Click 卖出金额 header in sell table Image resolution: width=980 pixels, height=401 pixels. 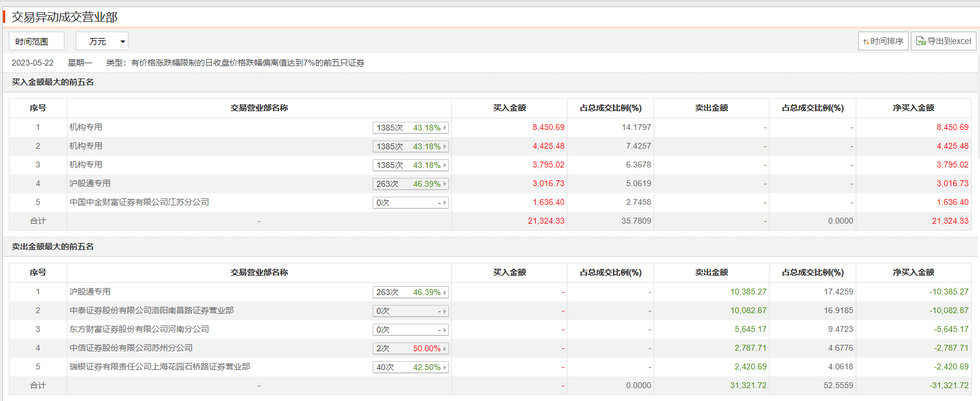[x=711, y=272]
